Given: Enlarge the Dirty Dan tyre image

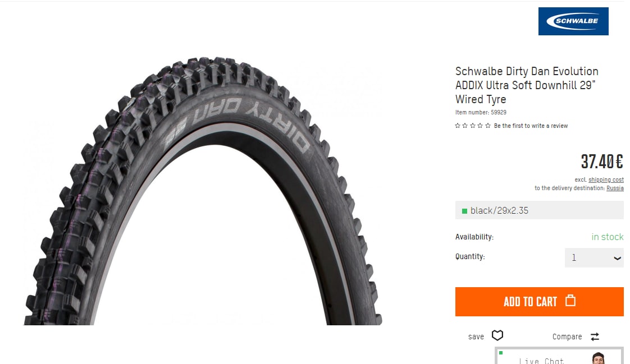Looking at the screenshot, I should tap(203, 191).
